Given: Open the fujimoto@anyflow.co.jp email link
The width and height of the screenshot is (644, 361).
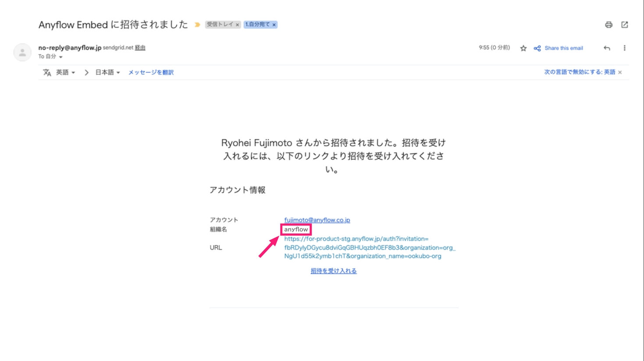Looking at the screenshot, I should pos(317,220).
